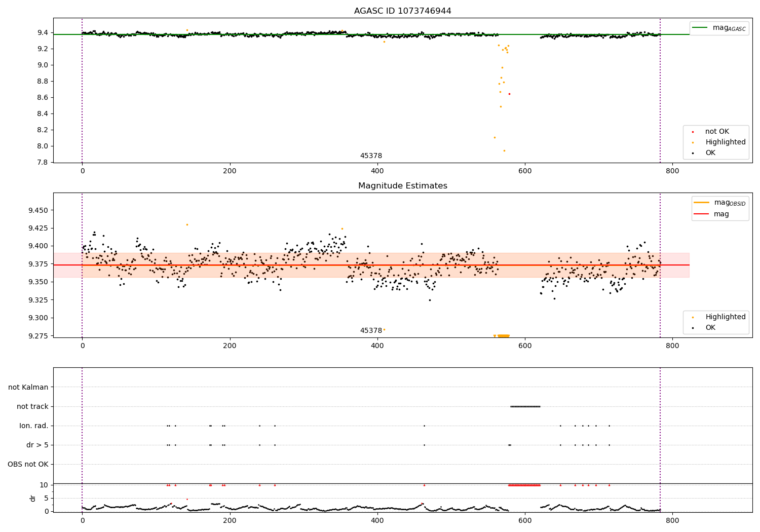Click the rotated 'dr' axis label
Screen dimensions: 760x532
(33, 498)
